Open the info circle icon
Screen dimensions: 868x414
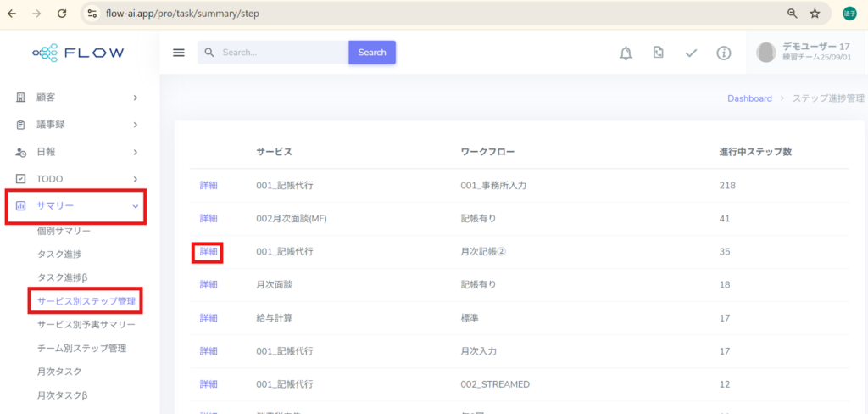point(723,53)
